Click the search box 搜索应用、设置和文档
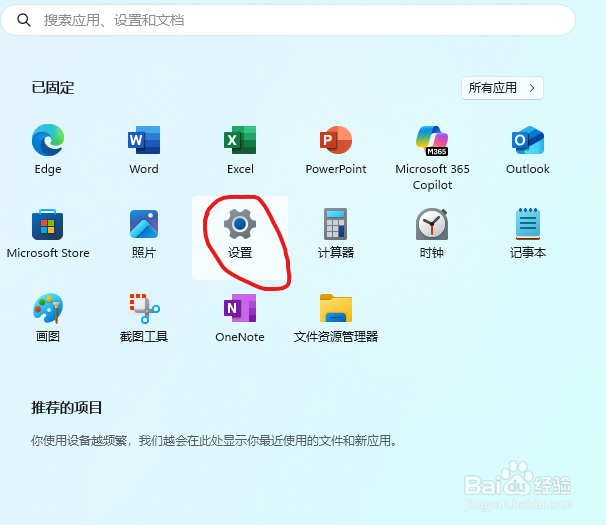 [x=288, y=20]
